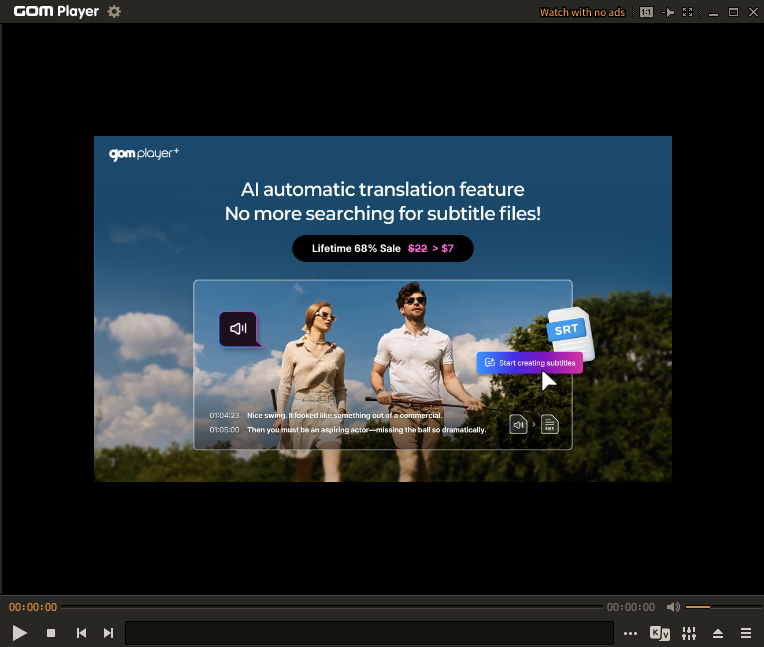Viewport: 764px width, 647px height.
Task: Click 'Start creating subtitles' in the ad
Action: (529, 362)
